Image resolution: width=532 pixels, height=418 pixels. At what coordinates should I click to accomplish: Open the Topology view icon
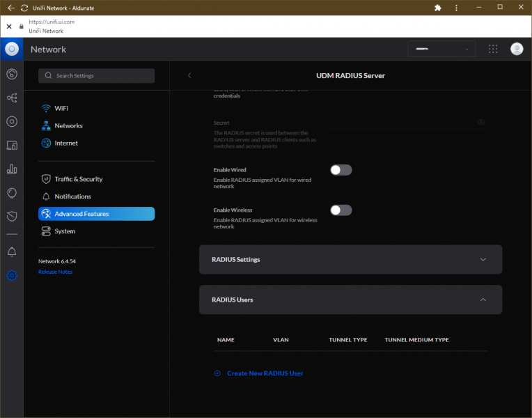12,98
